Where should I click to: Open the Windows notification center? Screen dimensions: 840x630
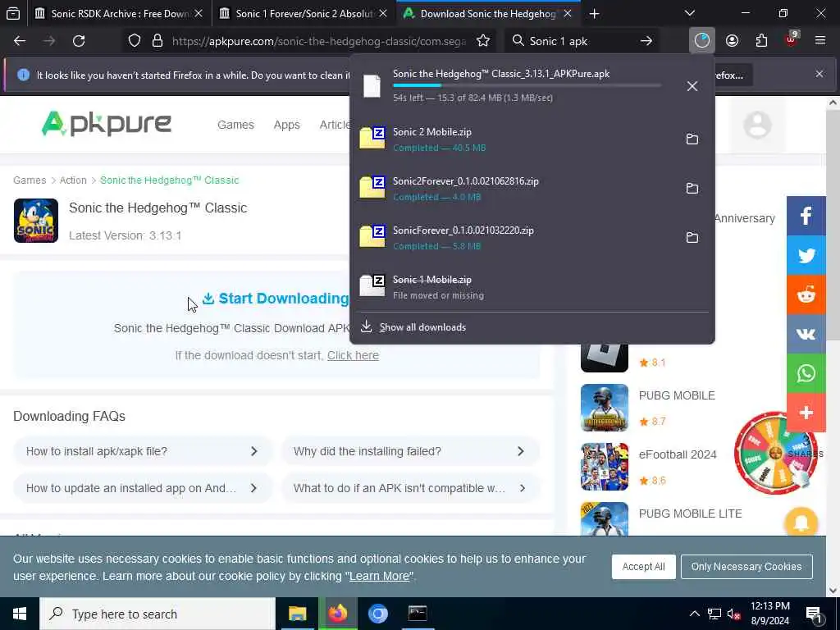pos(815,614)
